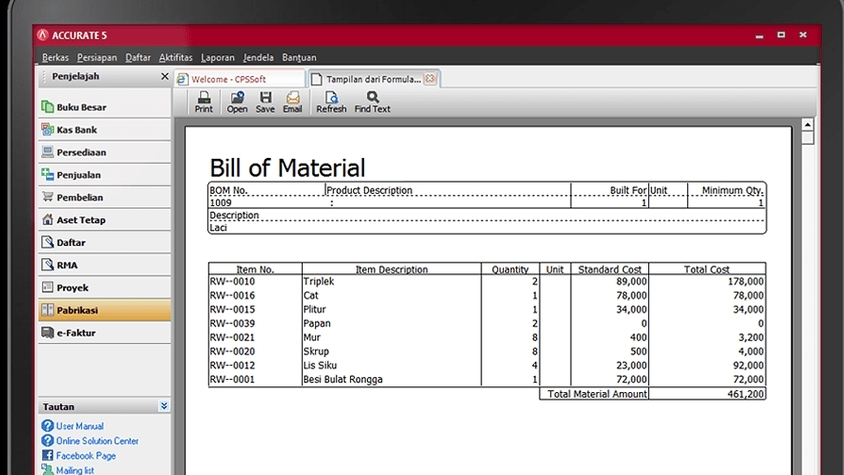Open the e-Faktur module
The image size is (844, 475).
pos(104,333)
